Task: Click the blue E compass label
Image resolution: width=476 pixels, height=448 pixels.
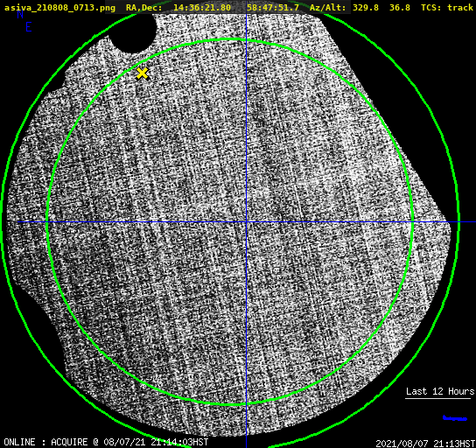Action: click(29, 27)
